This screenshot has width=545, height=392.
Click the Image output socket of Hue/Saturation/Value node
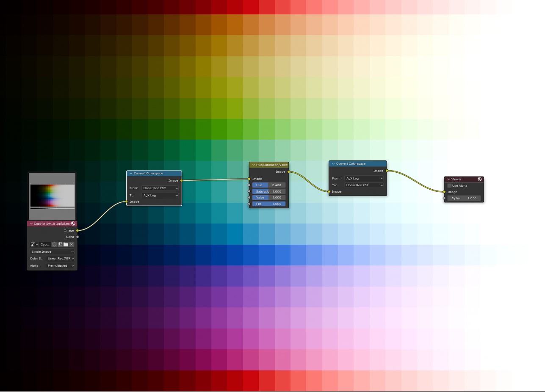click(289, 172)
